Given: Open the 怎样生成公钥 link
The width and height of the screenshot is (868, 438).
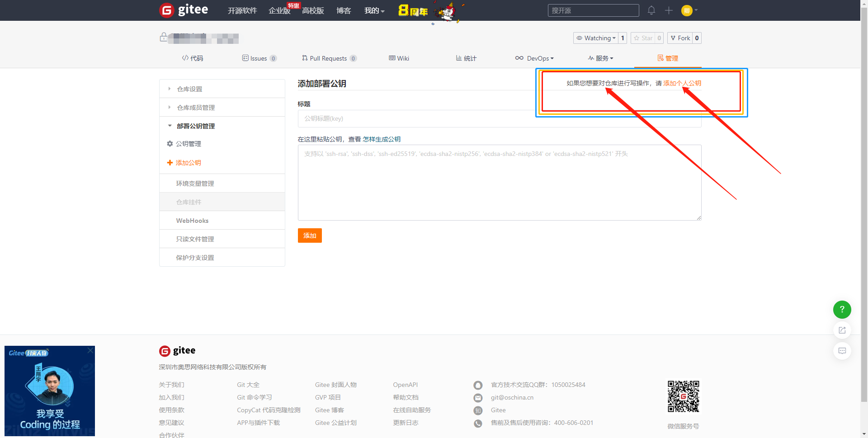Looking at the screenshot, I should click(382, 139).
